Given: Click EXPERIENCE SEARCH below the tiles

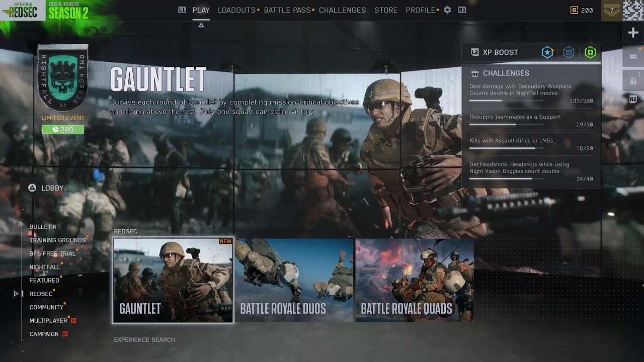Looking at the screenshot, I should tap(144, 340).
